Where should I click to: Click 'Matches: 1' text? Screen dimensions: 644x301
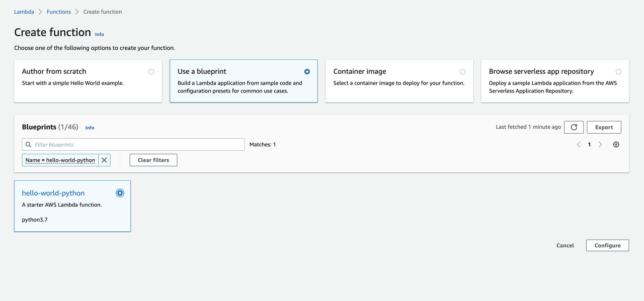(263, 144)
